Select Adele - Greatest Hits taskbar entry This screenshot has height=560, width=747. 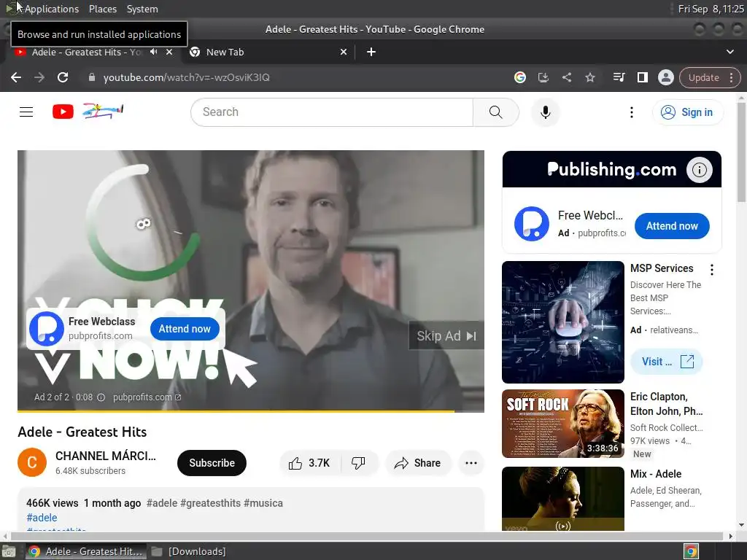[x=86, y=551]
